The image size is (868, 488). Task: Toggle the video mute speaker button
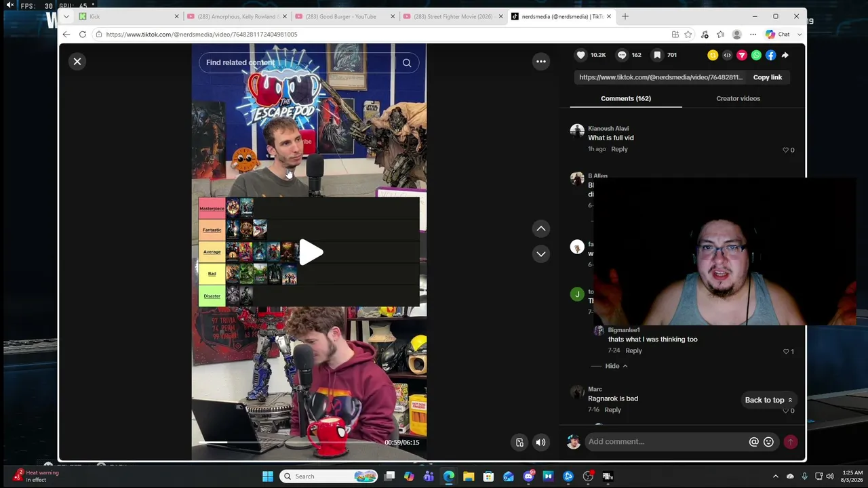pyautogui.click(x=540, y=443)
